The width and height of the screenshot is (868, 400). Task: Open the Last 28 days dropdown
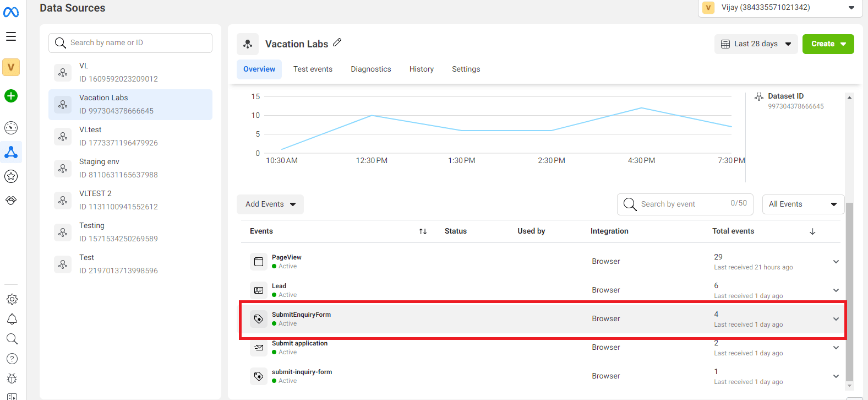click(x=756, y=44)
